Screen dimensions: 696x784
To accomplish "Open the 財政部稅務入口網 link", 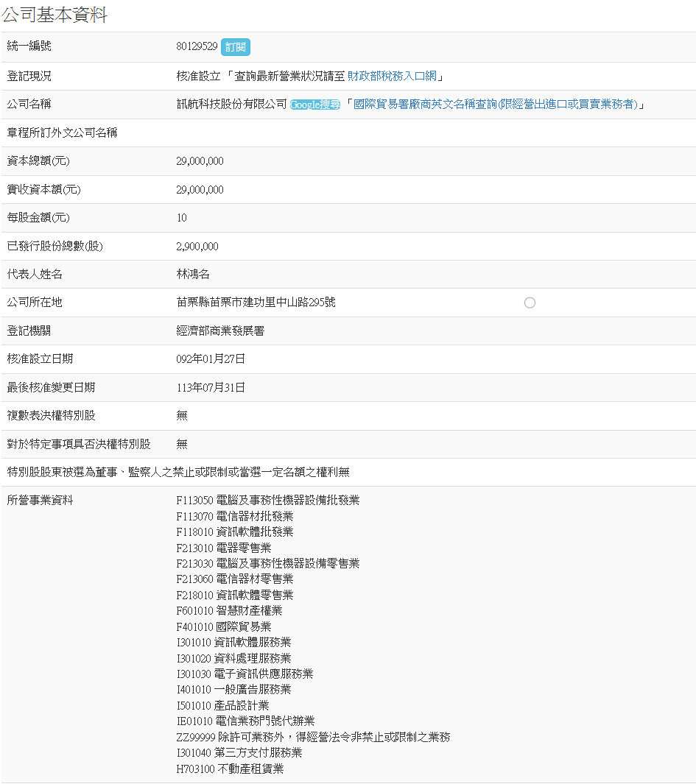I will [x=392, y=76].
